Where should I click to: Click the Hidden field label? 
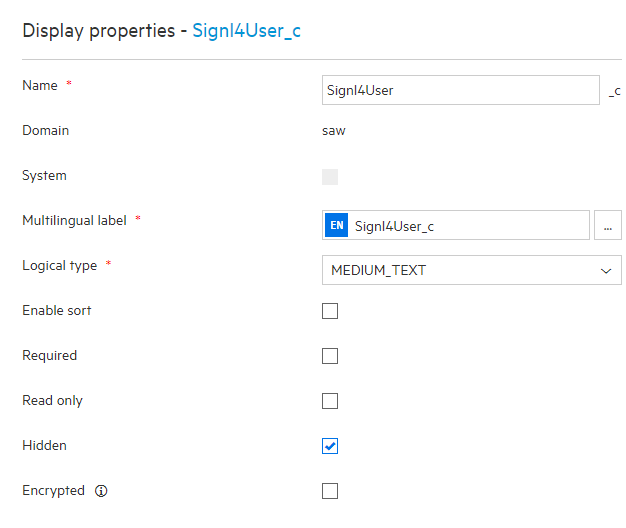(44, 445)
